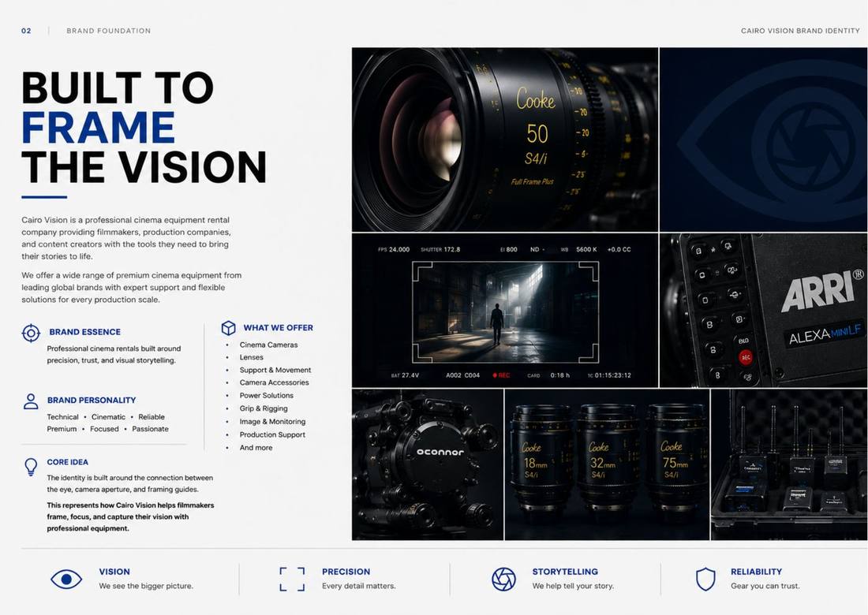Click the BRAND FOUNDATION header label

tap(109, 31)
